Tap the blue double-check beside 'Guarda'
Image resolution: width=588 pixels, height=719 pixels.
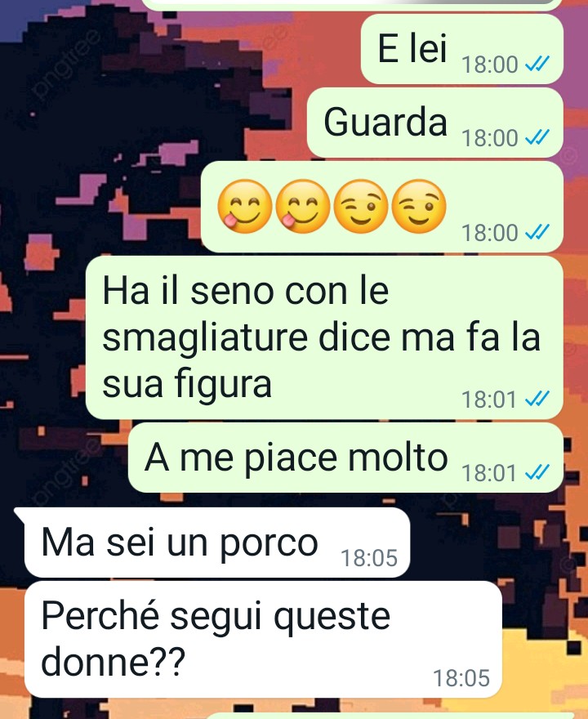click(537, 138)
